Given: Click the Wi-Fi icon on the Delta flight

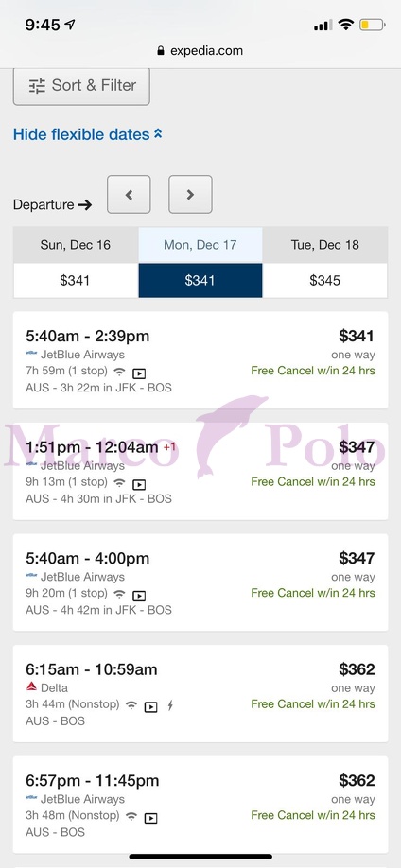Looking at the screenshot, I should (x=131, y=705).
